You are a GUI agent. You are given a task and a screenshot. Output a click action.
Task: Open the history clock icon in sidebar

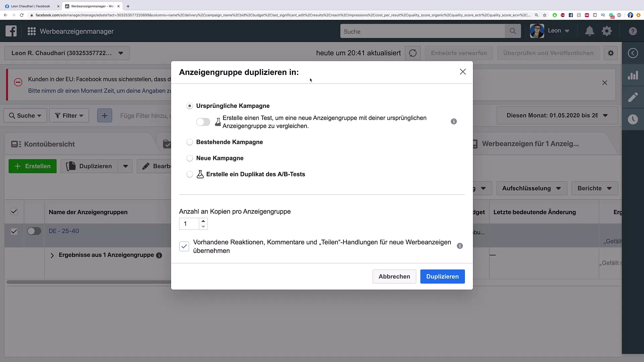633,119
